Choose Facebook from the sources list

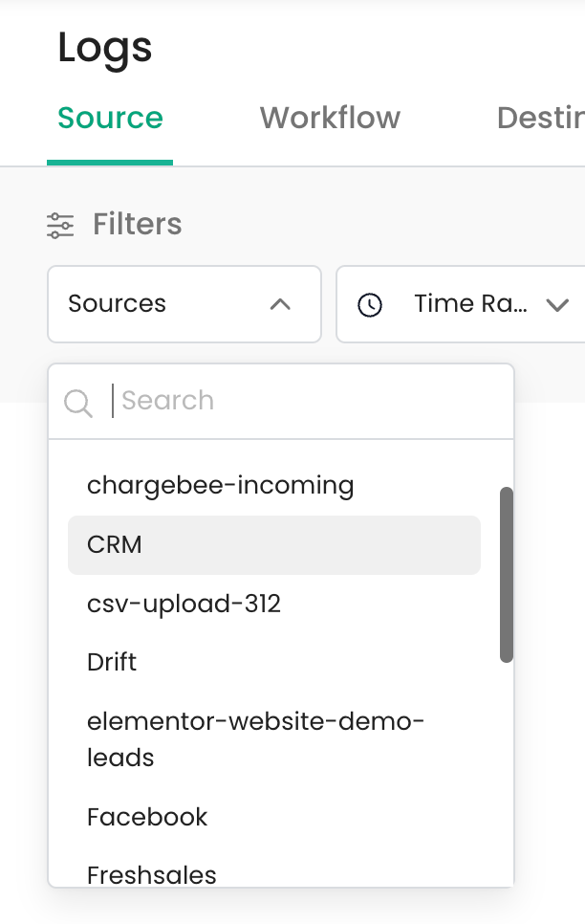[x=274, y=817]
